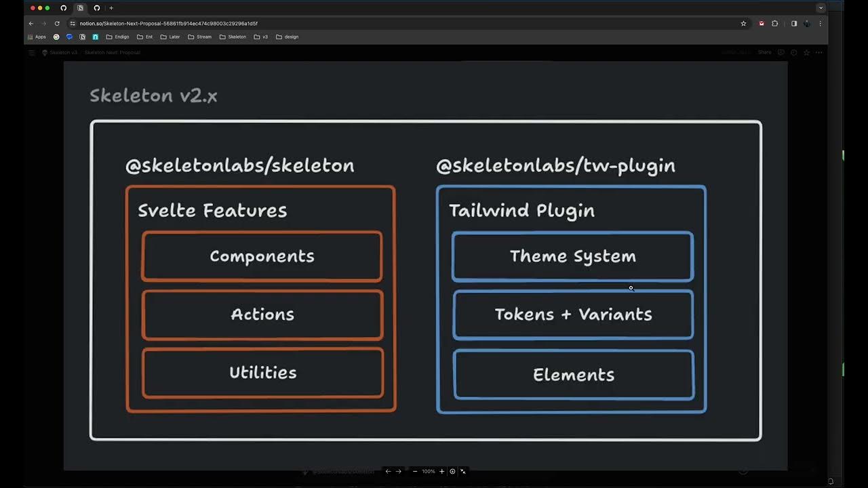The height and width of the screenshot is (488, 868).
Task: Open Chrome three-dot menu
Action: [x=820, y=23]
